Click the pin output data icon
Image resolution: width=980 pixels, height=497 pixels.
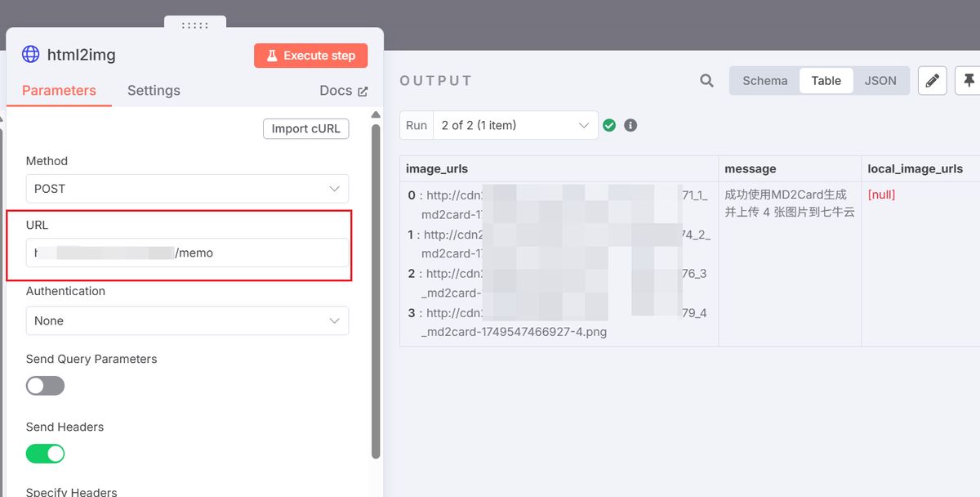pyautogui.click(x=969, y=80)
